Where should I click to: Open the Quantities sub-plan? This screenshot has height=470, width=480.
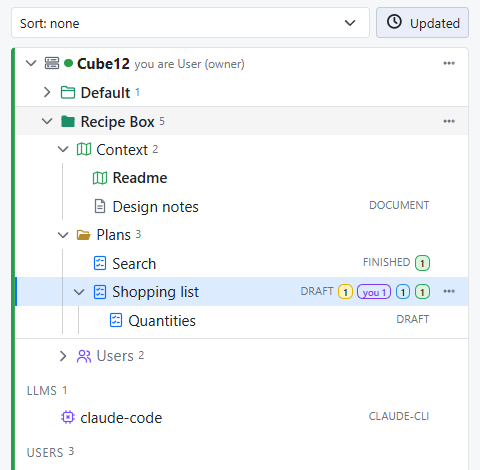point(242,320)
